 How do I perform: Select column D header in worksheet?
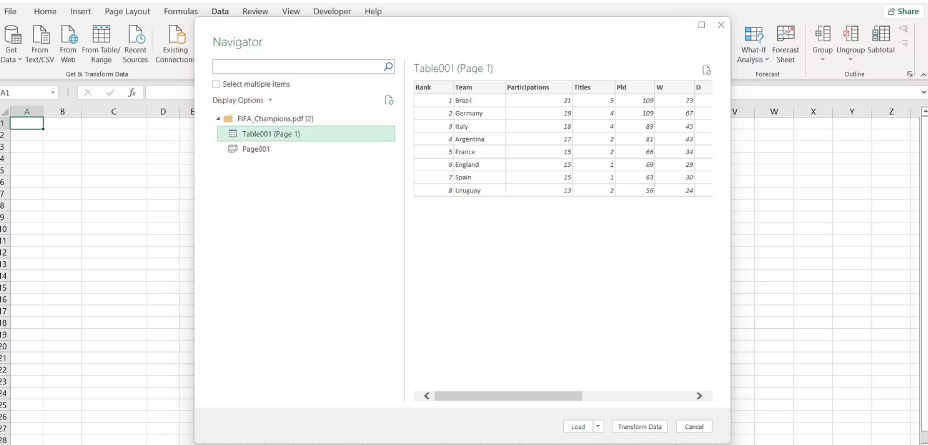point(163,111)
